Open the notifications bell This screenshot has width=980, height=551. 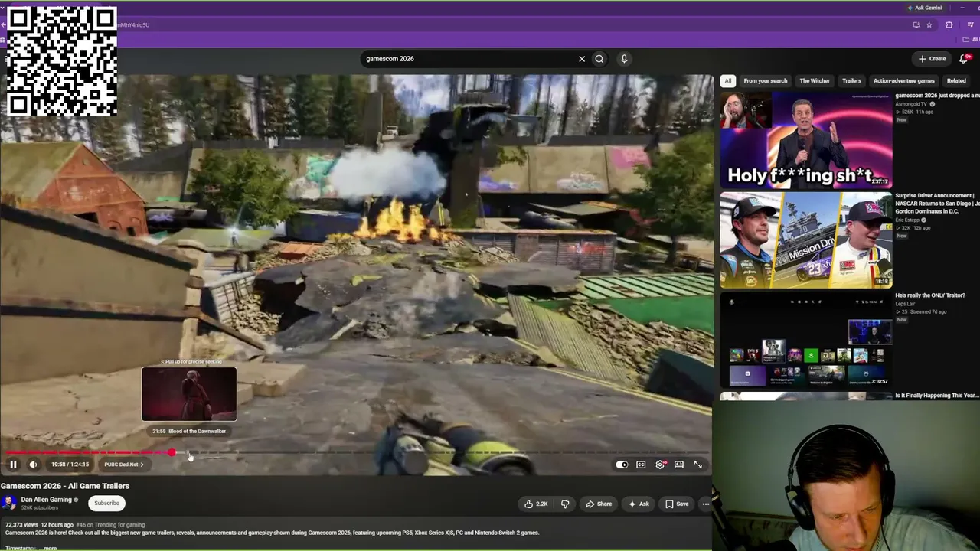pos(965,59)
